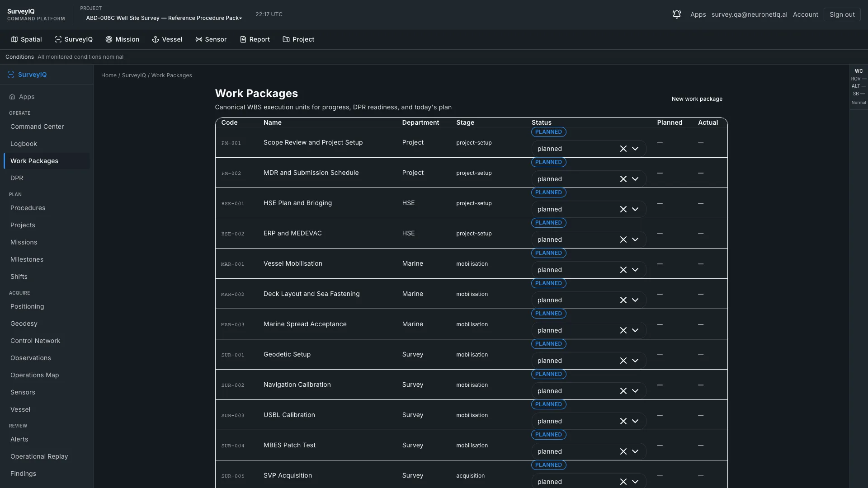This screenshot has width=868, height=488.
Task: Expand status dropdown for MDR and Submission Schedule
Action: (635, 179)
